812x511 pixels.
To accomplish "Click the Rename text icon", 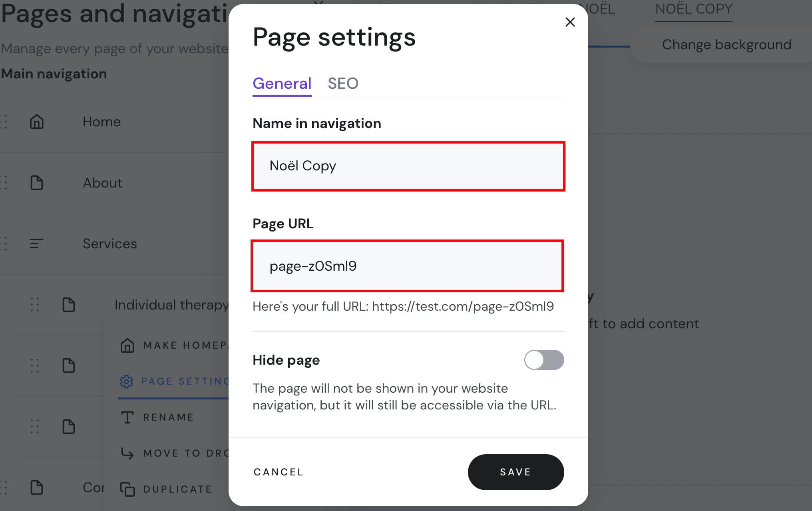I will coord(127,417).
